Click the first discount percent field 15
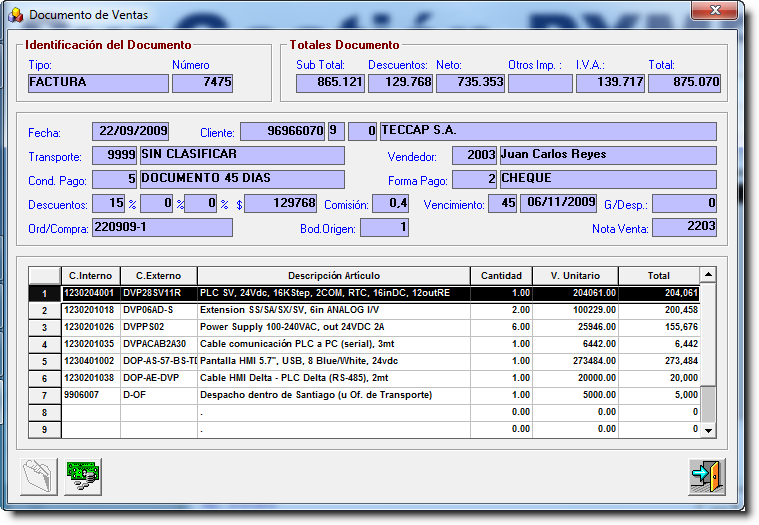Screen dimensions: 759x525 (x=108, y=204)
